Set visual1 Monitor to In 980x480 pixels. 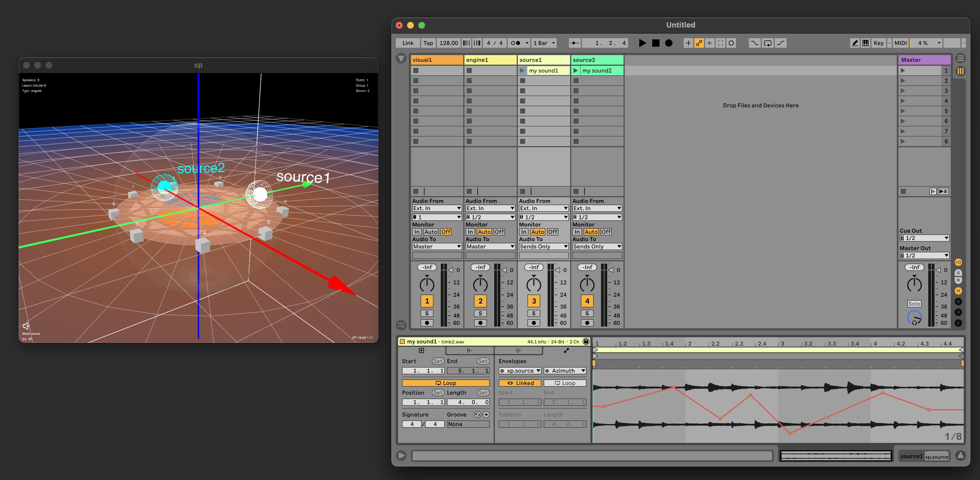point(417,232)
